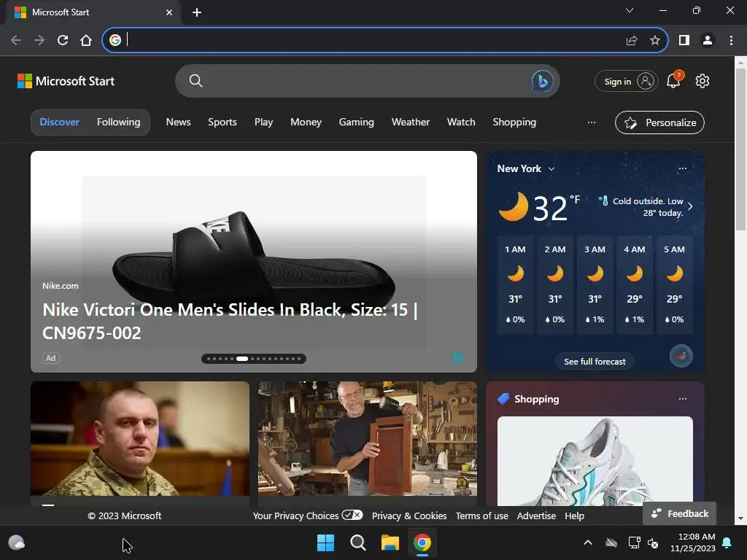
Task: Open Bing chat icon in search box
Action: 542,81
